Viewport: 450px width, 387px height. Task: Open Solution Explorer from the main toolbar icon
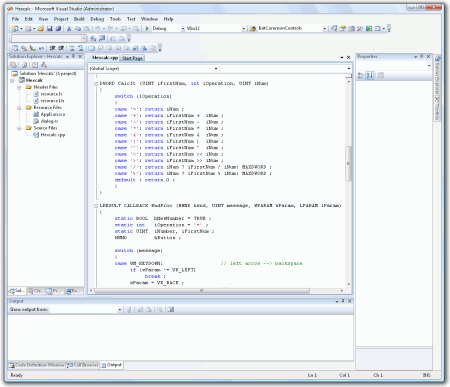[x=334, y=29]
